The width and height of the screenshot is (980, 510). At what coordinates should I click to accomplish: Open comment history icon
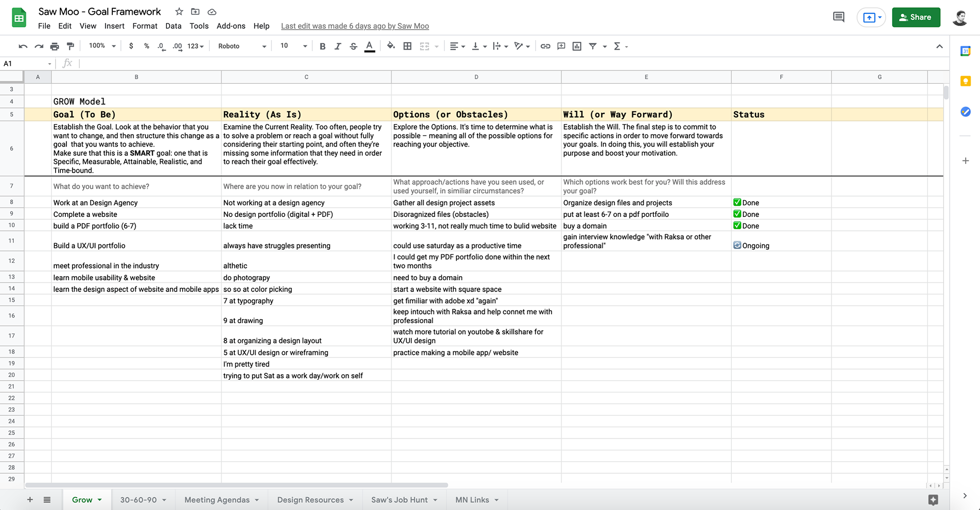(839, 17)
